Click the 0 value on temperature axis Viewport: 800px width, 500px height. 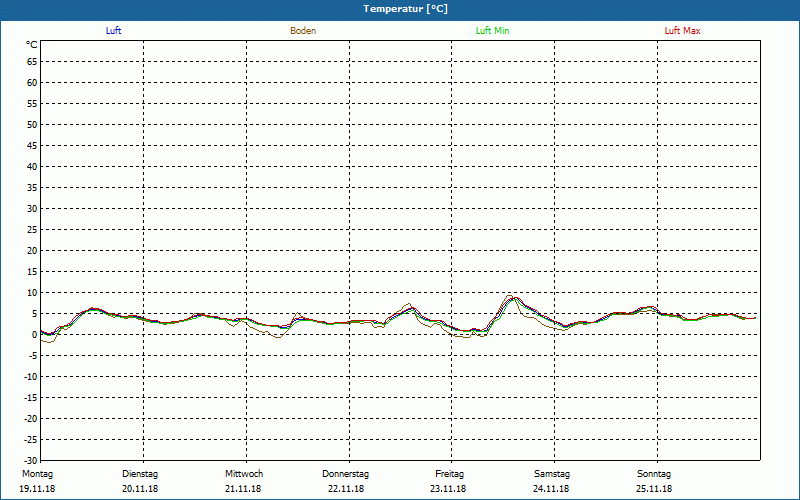35,335
